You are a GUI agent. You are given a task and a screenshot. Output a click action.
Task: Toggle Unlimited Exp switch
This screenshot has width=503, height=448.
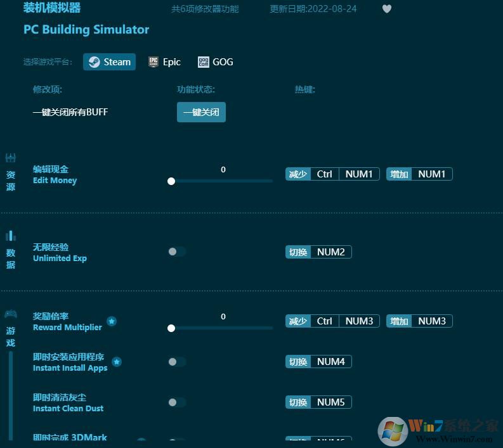click(x=177, y=252)
